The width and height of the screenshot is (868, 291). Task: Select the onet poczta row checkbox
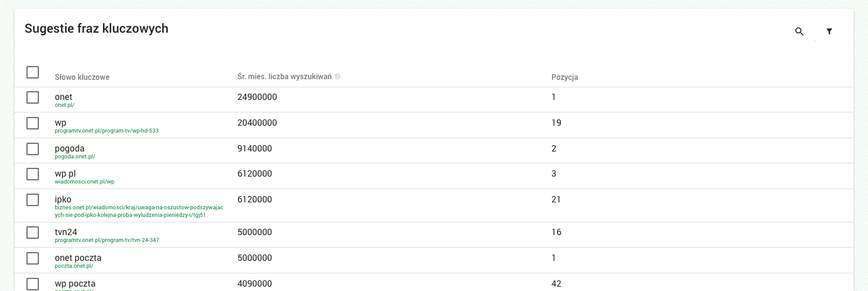coord(33,258)
